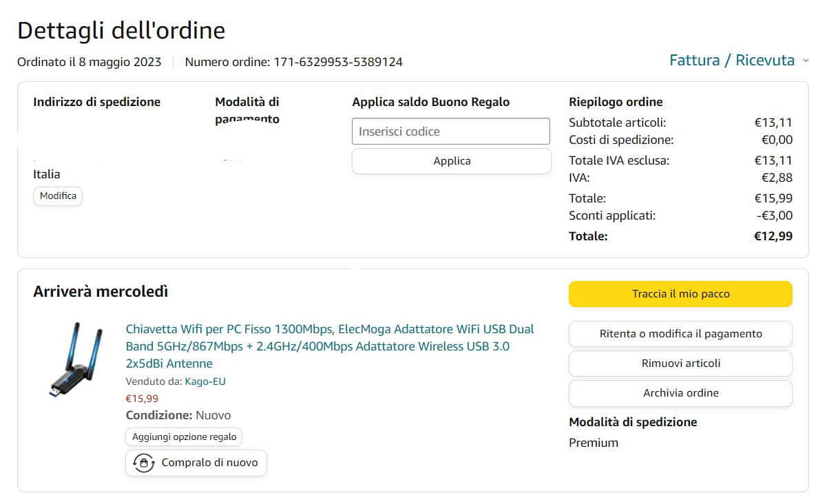Click the Modifica shipping address button
This screenshot has width=838, height=504.
point(58,196)
